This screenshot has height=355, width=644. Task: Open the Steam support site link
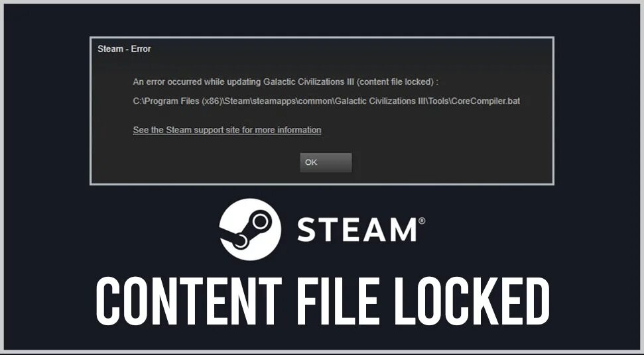pos(227,130)
